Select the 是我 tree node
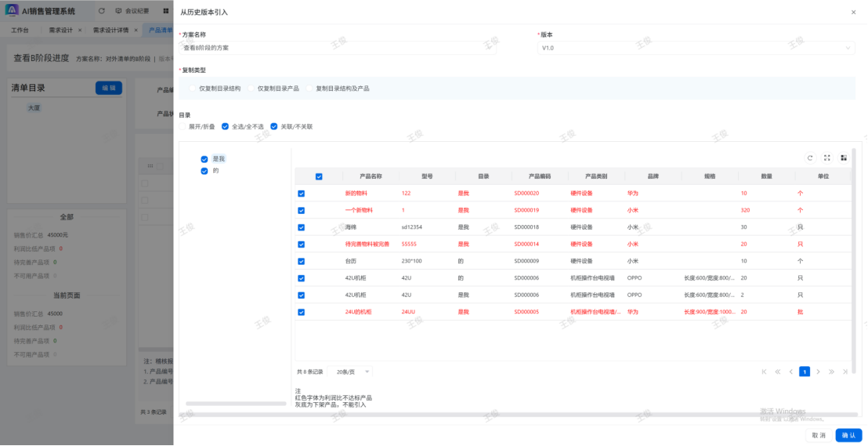The width and height of the screenshot is (868, 446). click(x=219, y=158)
